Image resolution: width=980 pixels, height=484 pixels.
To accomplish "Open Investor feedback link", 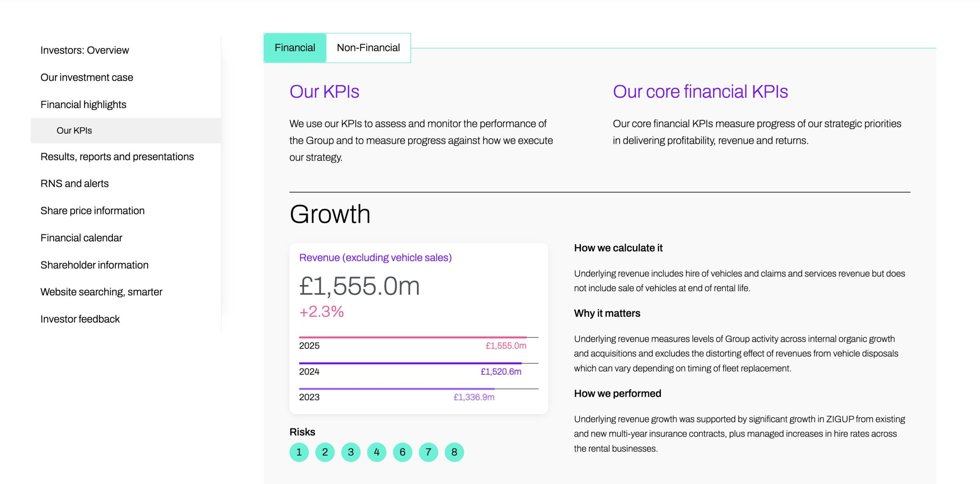I will [x=80, y=319].
